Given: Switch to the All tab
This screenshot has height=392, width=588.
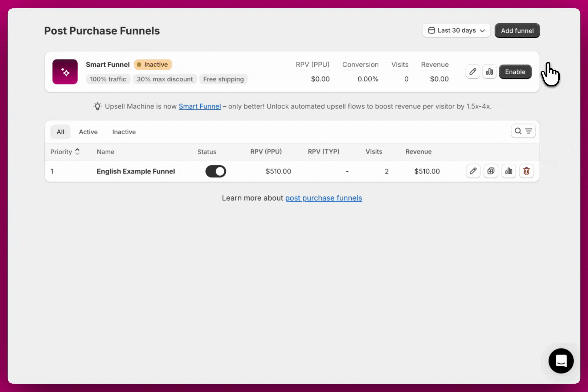Looking at the screenshot, I should [60, 132].
